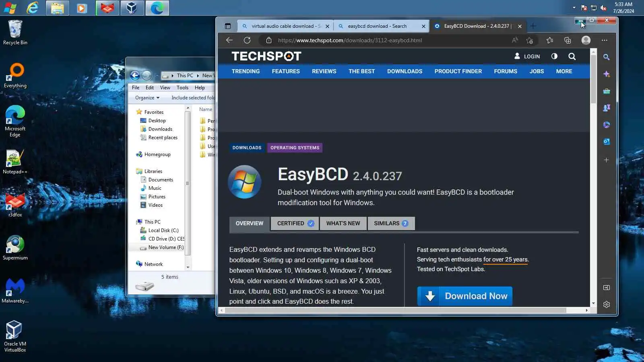The height and width of the screenshot is (362, 644).
Task: Toggle TechSpot dark/light theme
Action: [554, 56]
